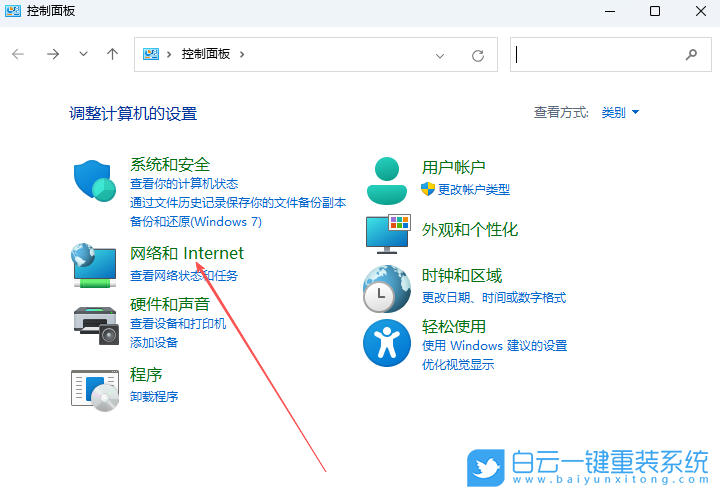The height and width of the screenshot is (492, 720).
Task: Open 查看你的计算机状态 link
Action: coord(184,184)
